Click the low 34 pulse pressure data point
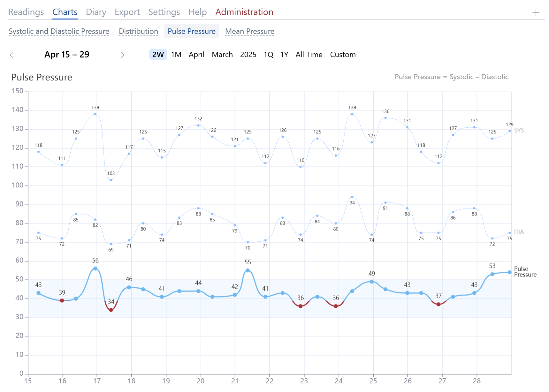Screen dimensions: 549x392 pos(111,310)
